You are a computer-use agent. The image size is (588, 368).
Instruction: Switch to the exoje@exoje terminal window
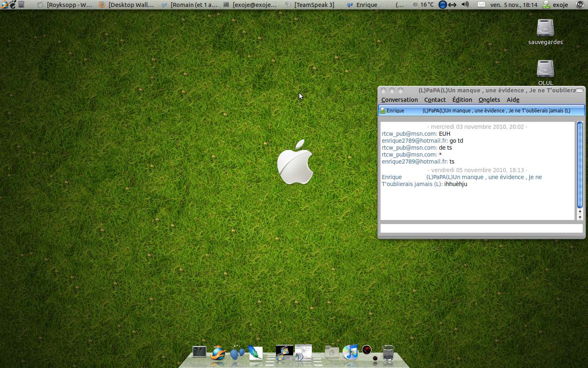pyautogui.click(x=250, y=5)
